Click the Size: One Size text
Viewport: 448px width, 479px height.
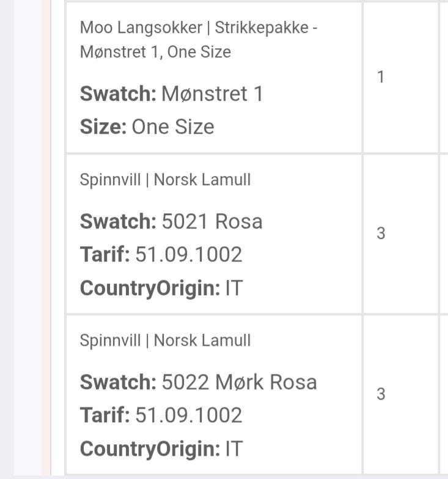coord(147,126)
